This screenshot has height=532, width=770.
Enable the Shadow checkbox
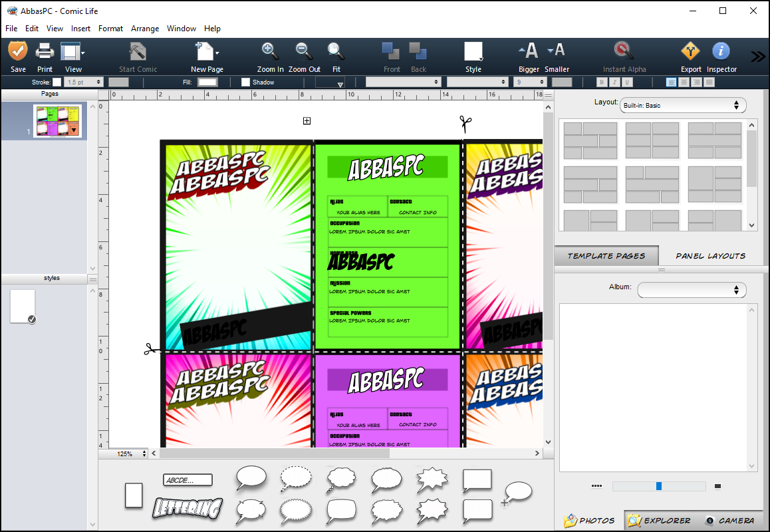click(245, 82)
